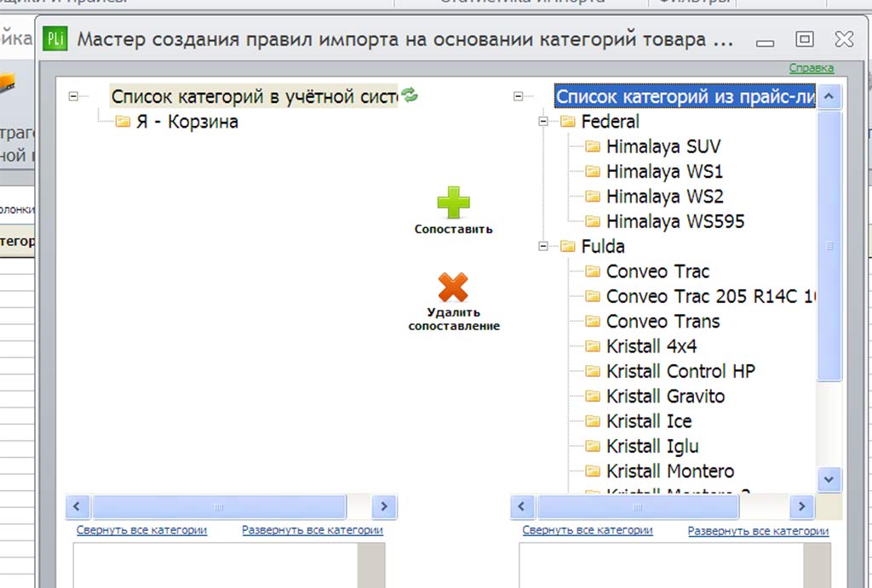
Task: Select the Я - Корзина category
Action: tap(187, 121)
